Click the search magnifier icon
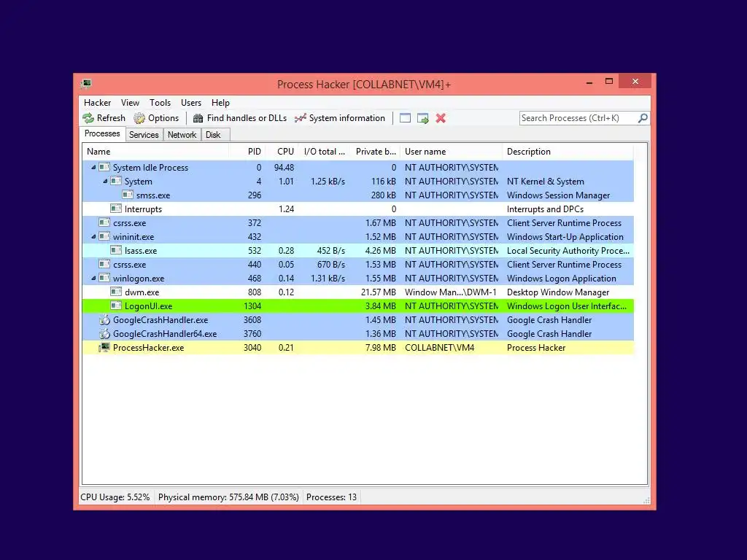The width and height of the screenshot is (747, 560). (x=643, y=117)
